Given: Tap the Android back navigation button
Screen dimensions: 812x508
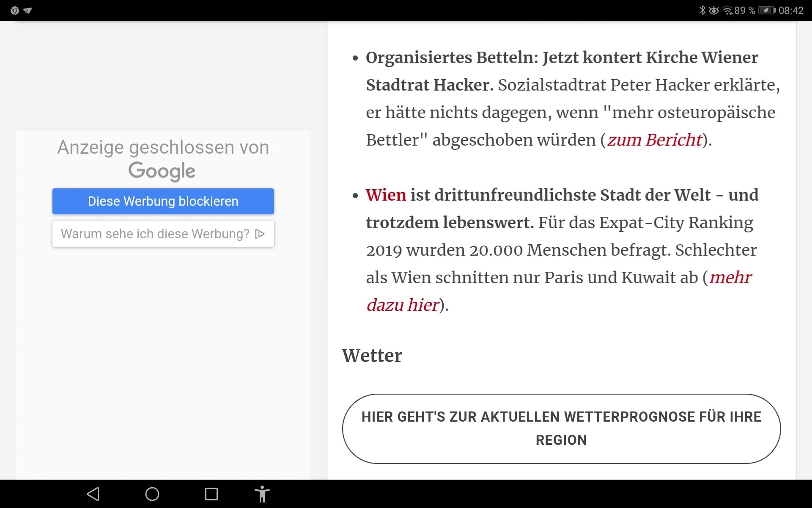Looking at the screenshot, I should point(93,494).
